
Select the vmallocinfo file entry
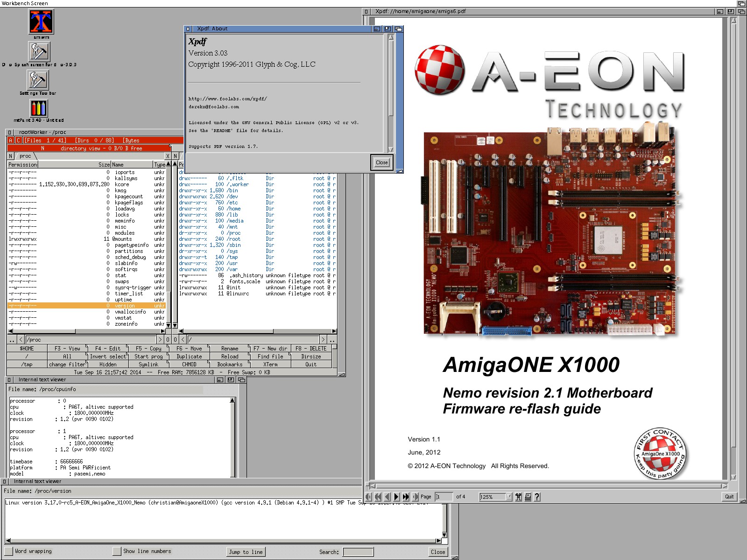pos(130,312)
